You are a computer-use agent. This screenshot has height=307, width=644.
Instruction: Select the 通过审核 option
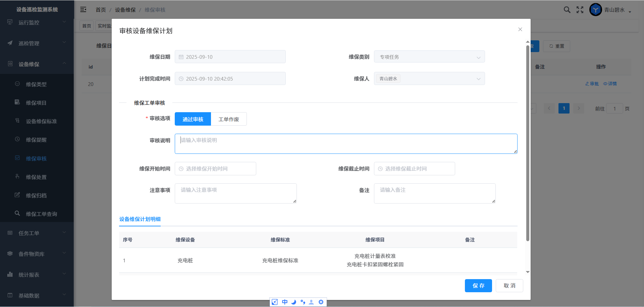pos(193,119)
